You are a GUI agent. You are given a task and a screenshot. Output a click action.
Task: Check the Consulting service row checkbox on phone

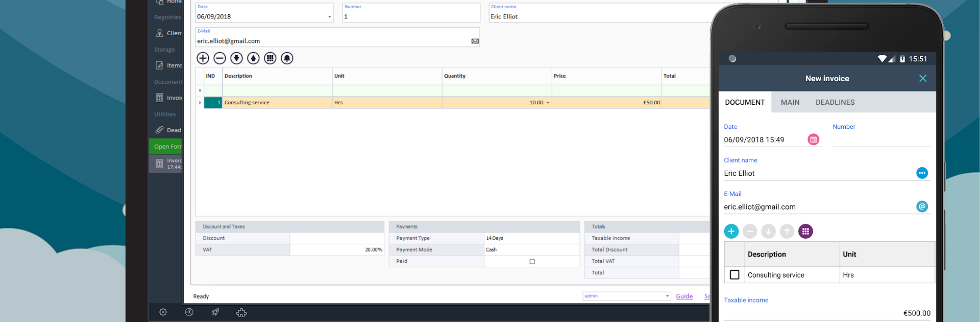[734, 275]
